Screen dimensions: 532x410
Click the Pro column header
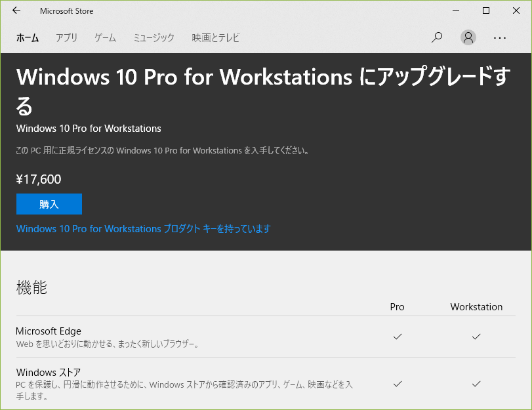click(397, 307)
